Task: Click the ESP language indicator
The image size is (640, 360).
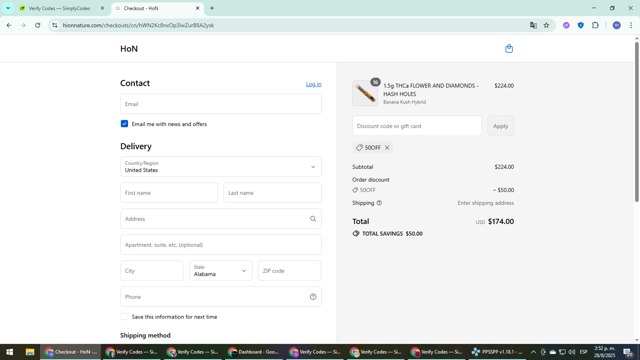Action: tap(584, 352)
